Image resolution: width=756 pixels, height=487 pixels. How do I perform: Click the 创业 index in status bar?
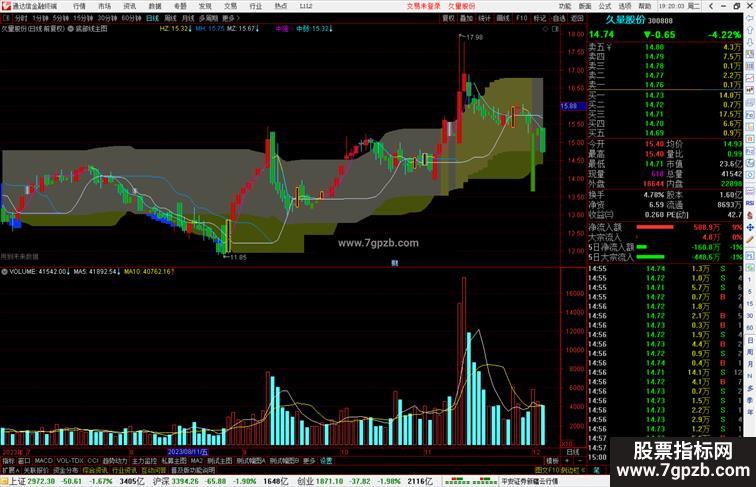tap(304, 481)
